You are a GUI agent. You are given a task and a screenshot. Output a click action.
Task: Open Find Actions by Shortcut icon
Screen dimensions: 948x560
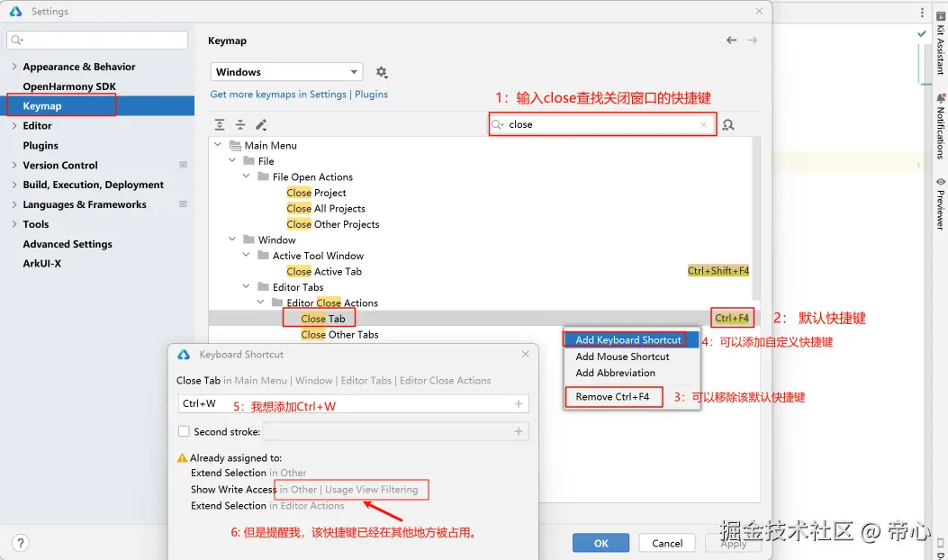tap(728, 124)
